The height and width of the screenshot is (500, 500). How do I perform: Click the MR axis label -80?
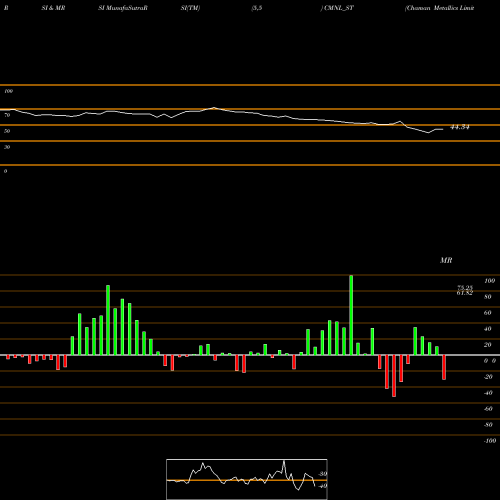[x=488, y=425]
